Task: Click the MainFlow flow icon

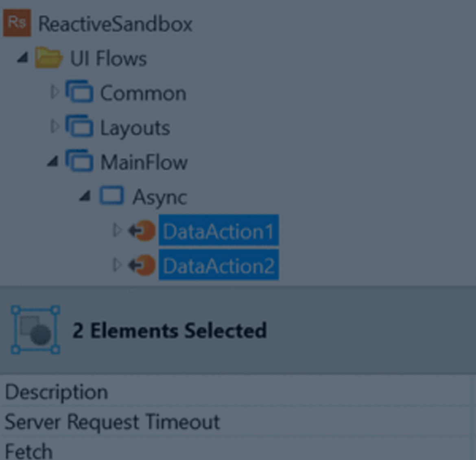Action: tap(79, 162)
